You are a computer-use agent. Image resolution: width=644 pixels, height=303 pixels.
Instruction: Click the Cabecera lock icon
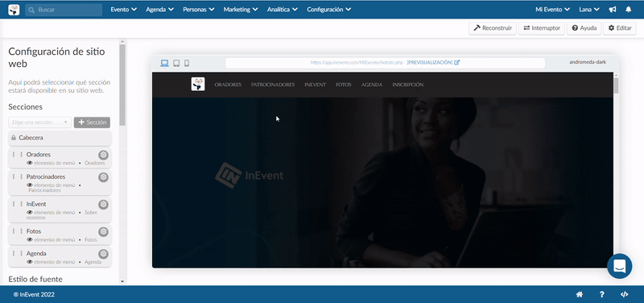[x=14, y=138]
